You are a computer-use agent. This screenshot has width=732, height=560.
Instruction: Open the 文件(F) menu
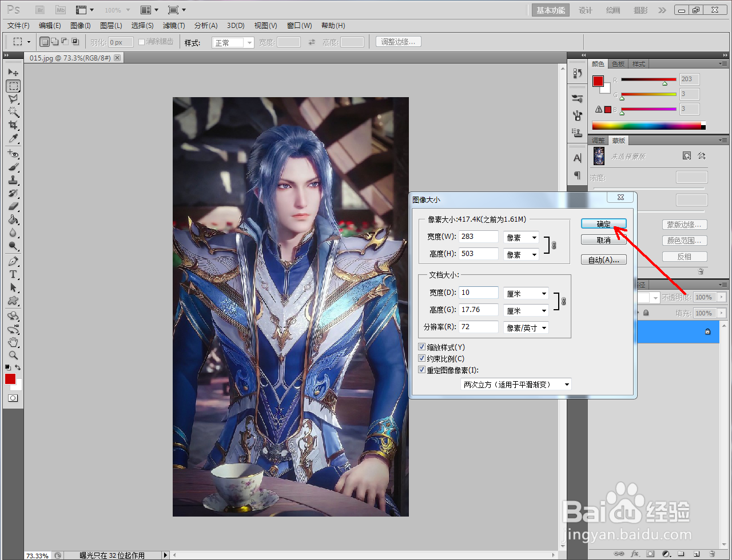(18, 26)
